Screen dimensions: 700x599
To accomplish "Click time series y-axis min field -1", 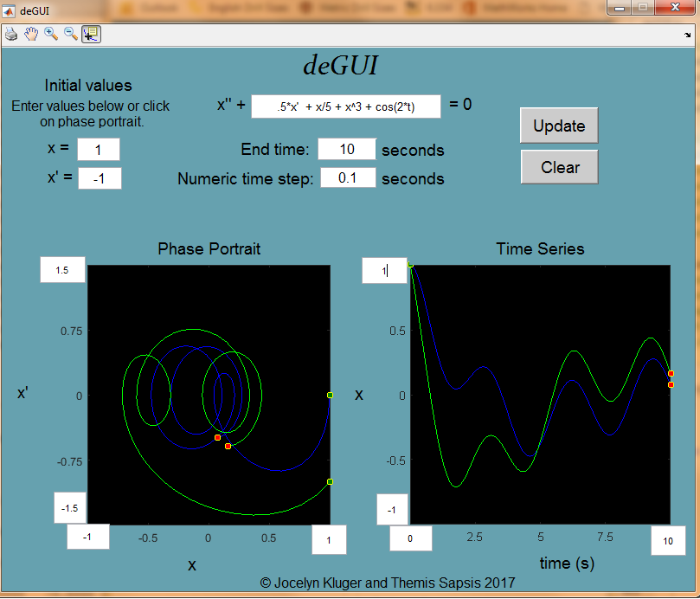I will 391,510.
